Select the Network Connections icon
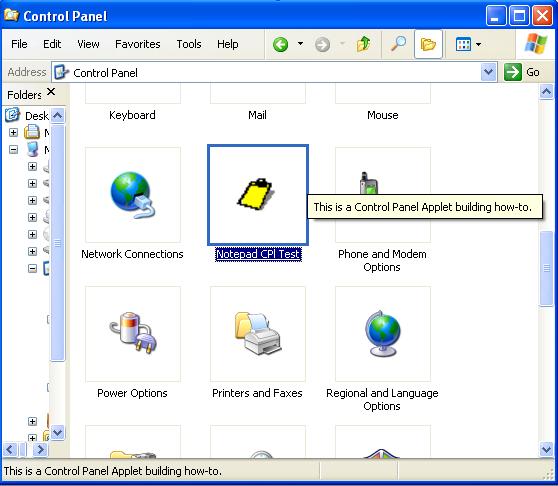This screenshot has width=558, height=486. (x=133, y=195)
